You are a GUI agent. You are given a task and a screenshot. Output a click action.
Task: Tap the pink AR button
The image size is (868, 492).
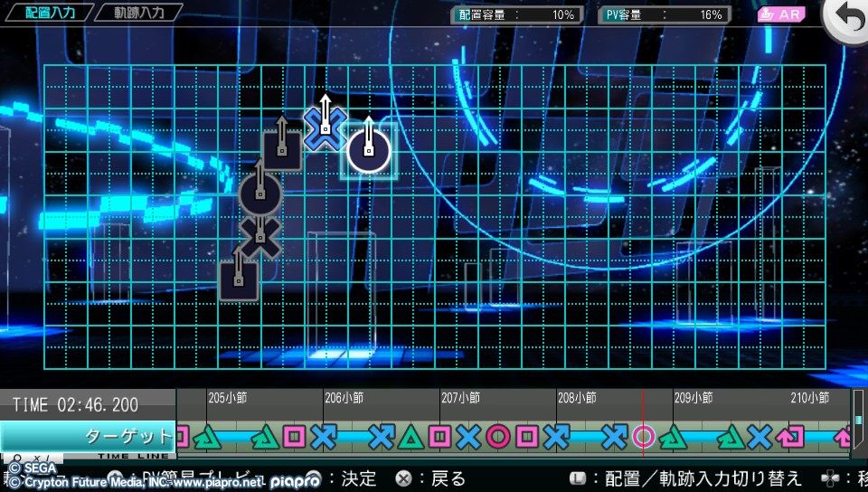[780, 14]
